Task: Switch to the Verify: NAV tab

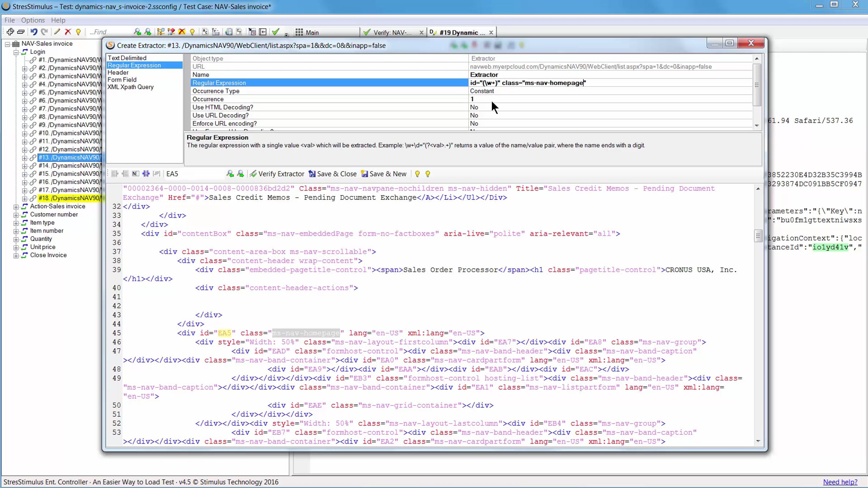Action: point(392,33)
